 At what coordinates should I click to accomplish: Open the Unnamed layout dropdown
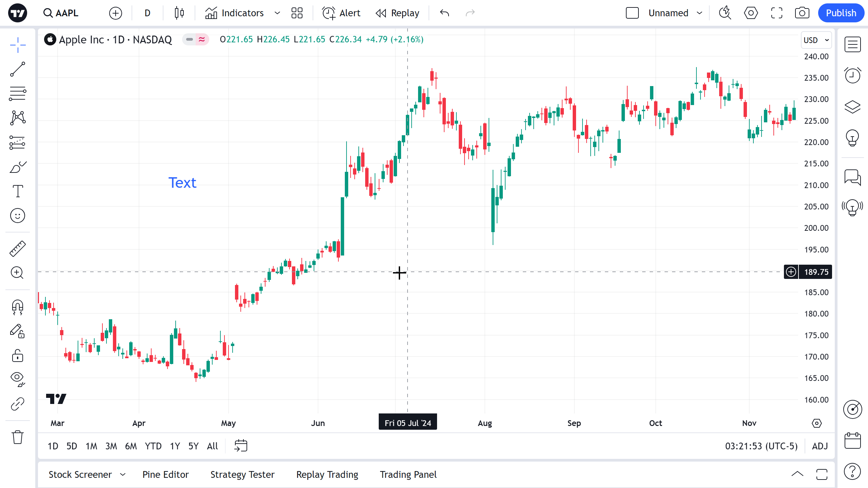(699, 13)
